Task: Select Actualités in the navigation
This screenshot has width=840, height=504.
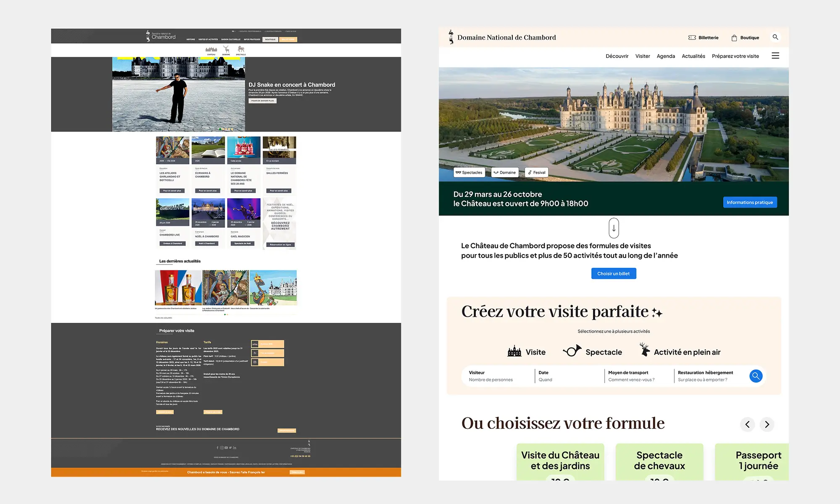Action: tap(693, 56)
